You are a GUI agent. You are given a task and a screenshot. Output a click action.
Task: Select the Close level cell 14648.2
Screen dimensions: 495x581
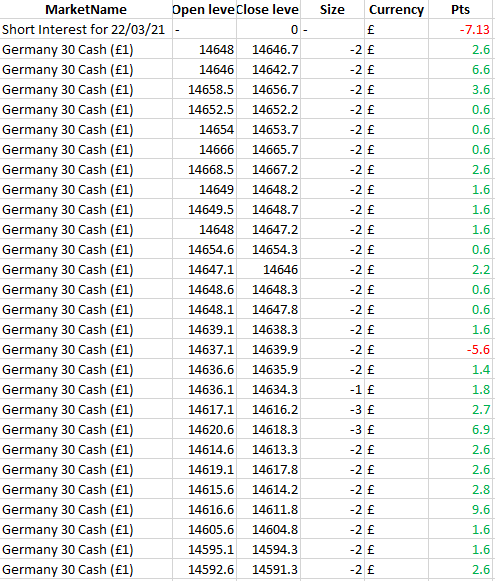coord(268,189)
